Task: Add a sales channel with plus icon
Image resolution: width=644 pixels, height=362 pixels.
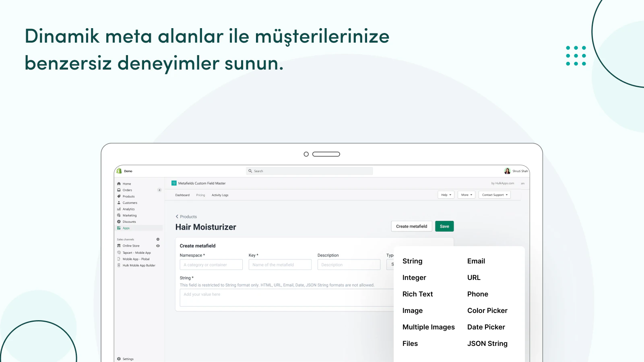Action: tap(158, 239)
